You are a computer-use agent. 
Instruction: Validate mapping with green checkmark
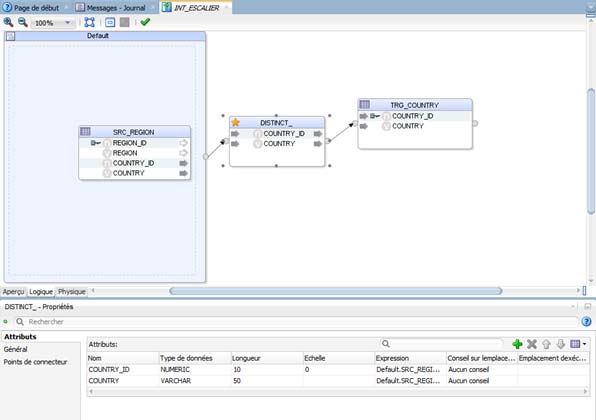click(x=145, y=22)
